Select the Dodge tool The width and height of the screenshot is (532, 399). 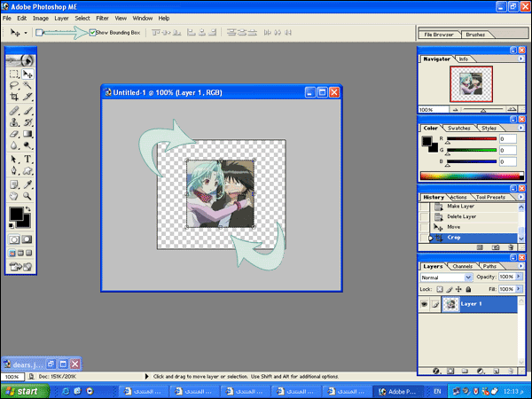27,145
